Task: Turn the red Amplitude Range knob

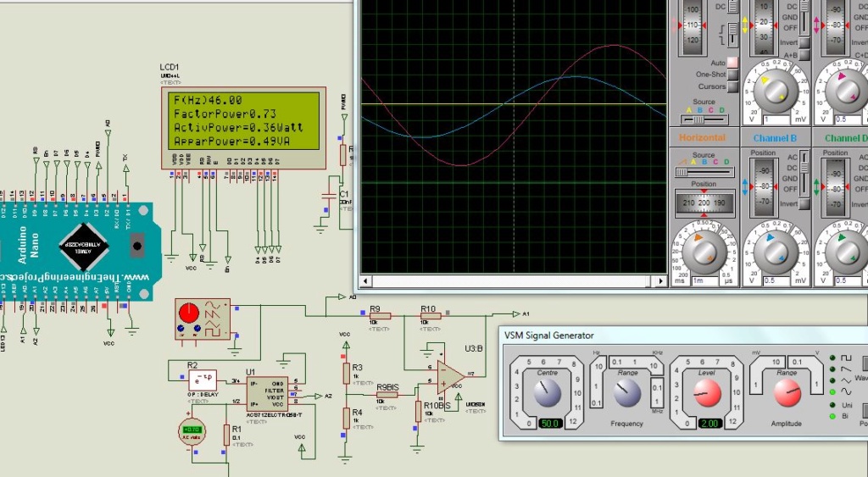Action: pos(787,392)
